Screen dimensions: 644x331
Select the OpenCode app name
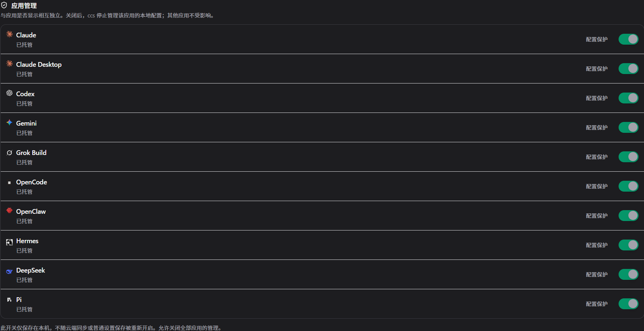[32, 182]
